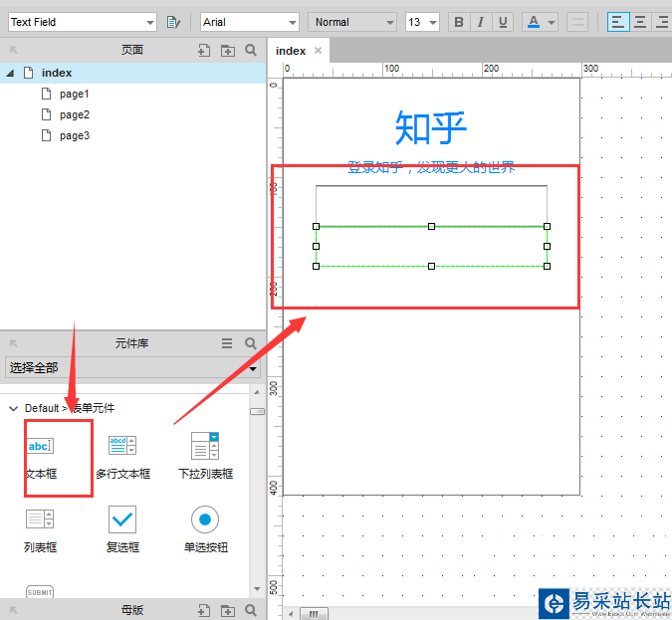Open the Normal font weight dropdown
Viewport: 672px width, 620px height.
(x=351, y=22)
